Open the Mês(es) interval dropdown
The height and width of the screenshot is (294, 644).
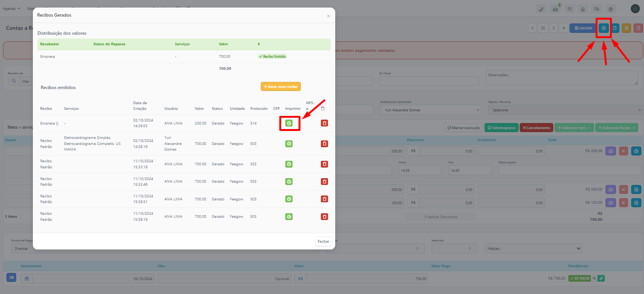(x=533, y=248)
